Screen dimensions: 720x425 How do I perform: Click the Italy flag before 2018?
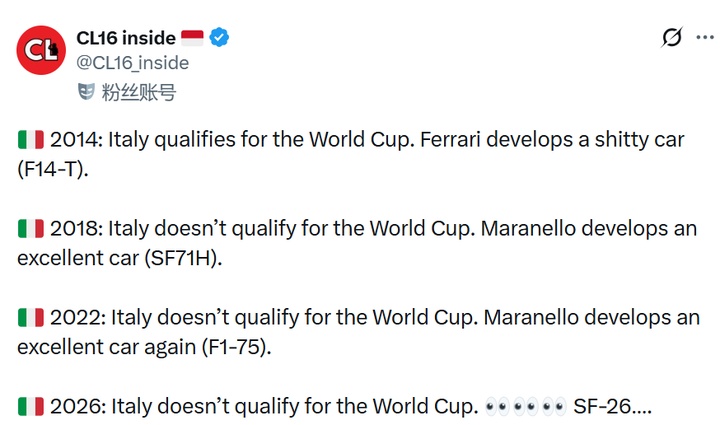click(x=30, y=229)
